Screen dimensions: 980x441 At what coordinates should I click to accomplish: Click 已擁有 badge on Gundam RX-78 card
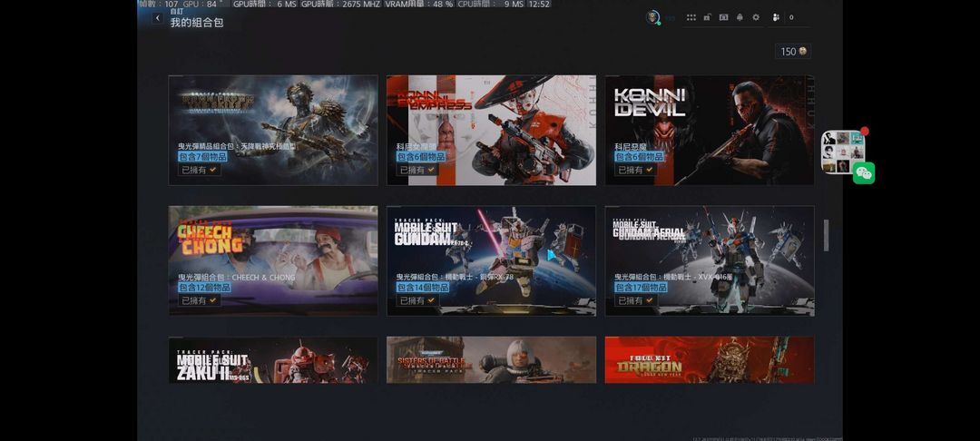417,300
